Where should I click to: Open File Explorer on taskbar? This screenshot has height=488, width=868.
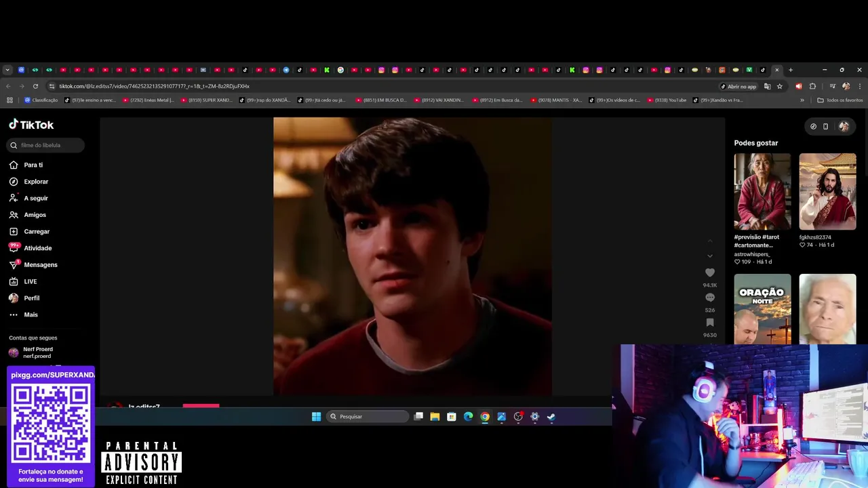[435, 417]
